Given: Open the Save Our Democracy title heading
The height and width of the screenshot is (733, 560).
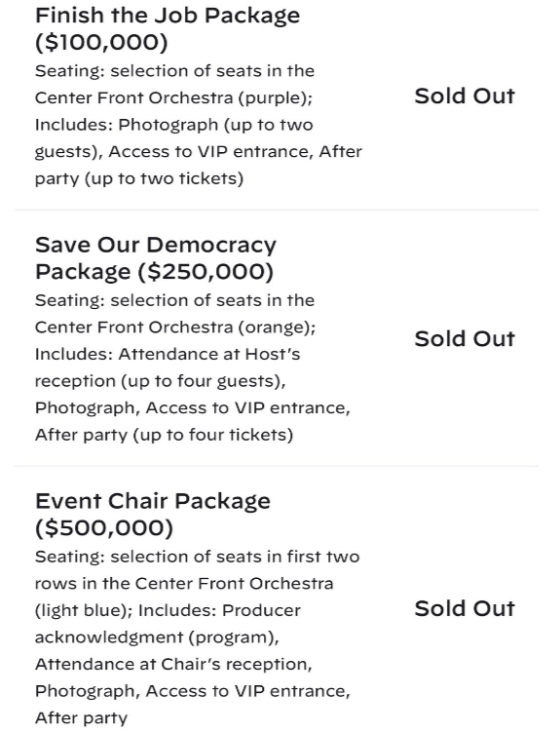Looking at the screenshot, I should point(156,245).
